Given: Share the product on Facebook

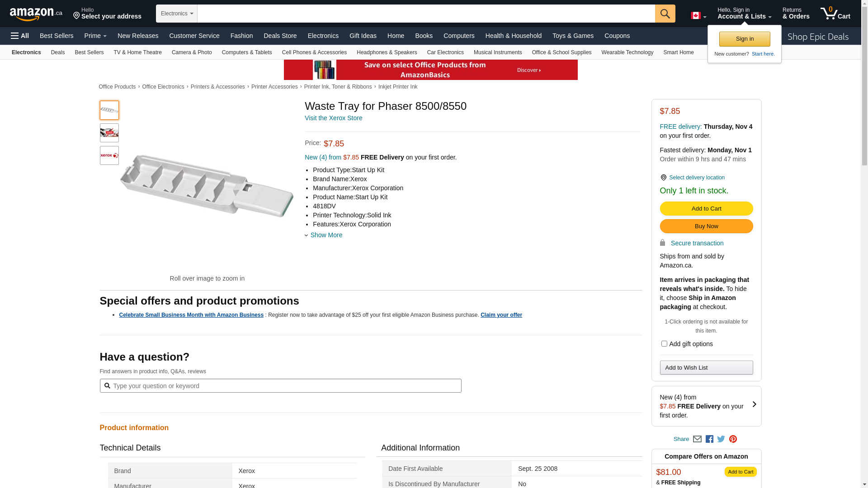Looking at the screenshot, I should point(709,439).
